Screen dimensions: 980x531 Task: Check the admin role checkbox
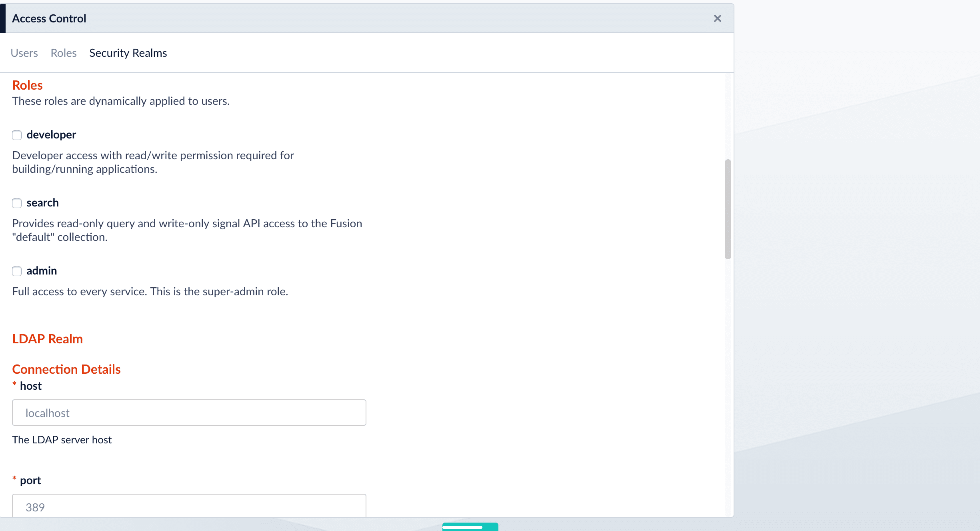[x=17, y=271]
